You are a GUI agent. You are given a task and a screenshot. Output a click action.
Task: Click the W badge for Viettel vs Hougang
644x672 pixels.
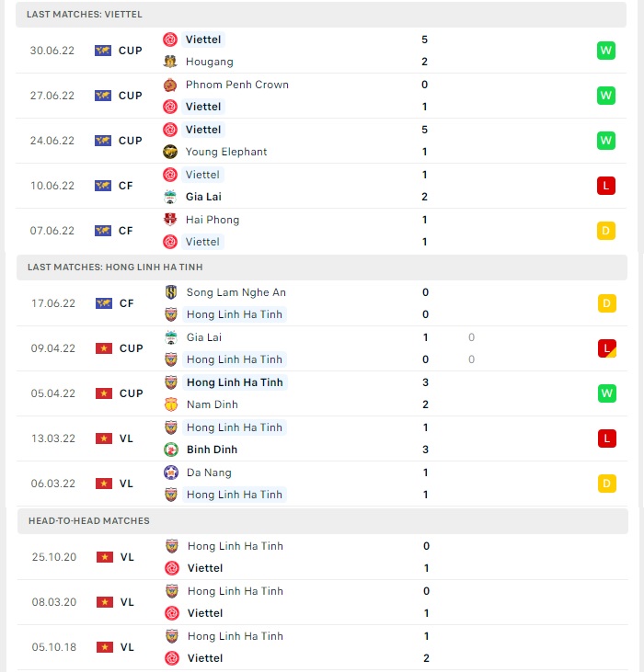click(x=606, y=51)
